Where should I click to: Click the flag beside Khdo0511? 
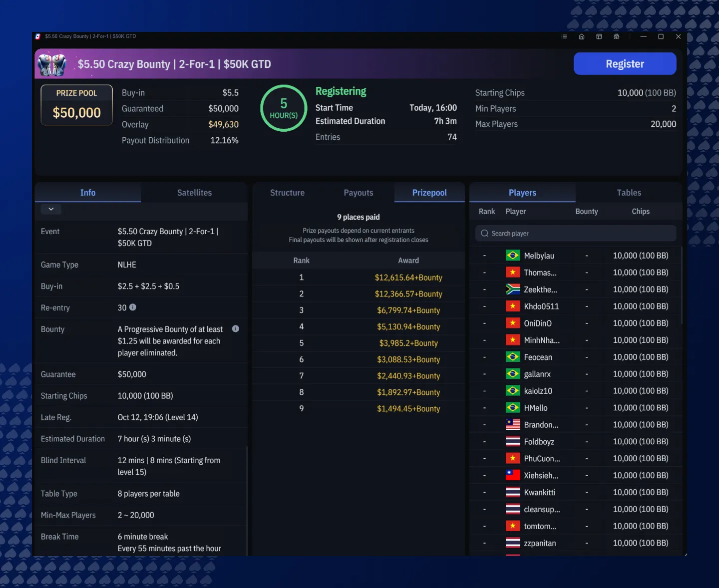(513, 306)
